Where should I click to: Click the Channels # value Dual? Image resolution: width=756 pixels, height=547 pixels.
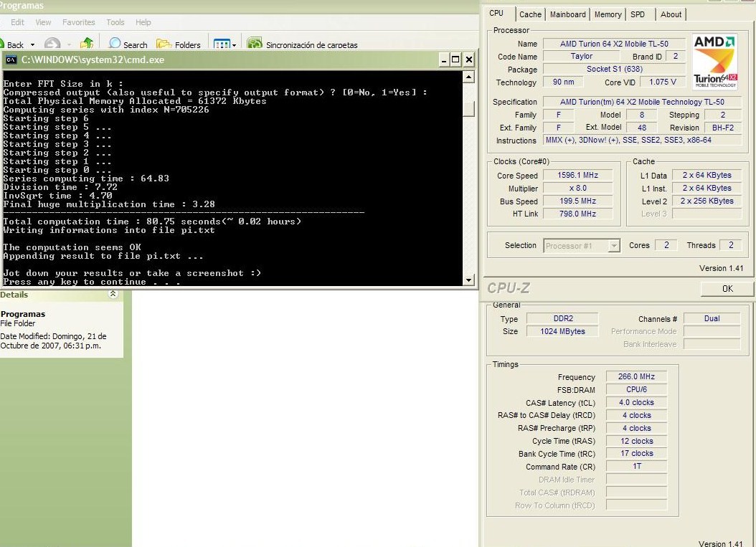point(712,318)
